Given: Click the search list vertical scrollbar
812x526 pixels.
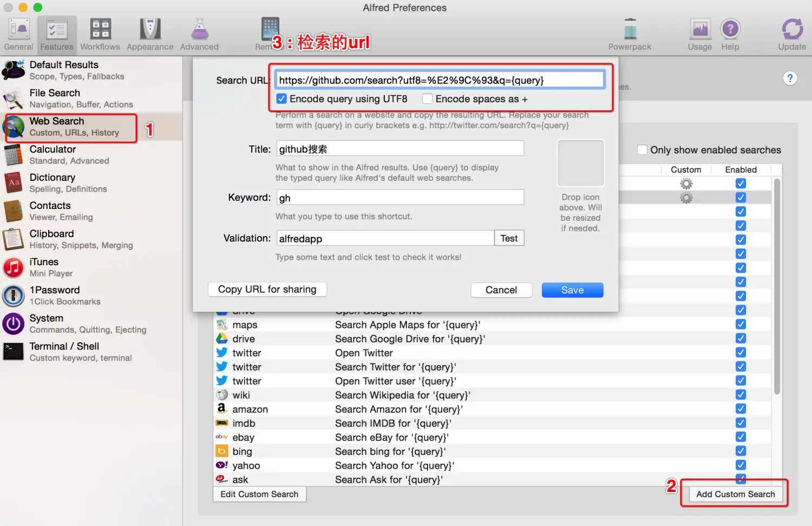Looking at the screenshot, I should coord(777,287).
